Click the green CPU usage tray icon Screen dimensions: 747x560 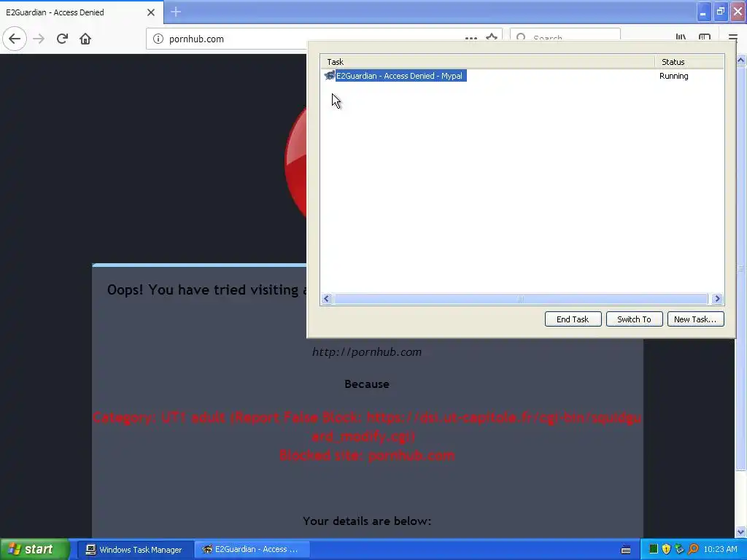click(x=654, y=549)
